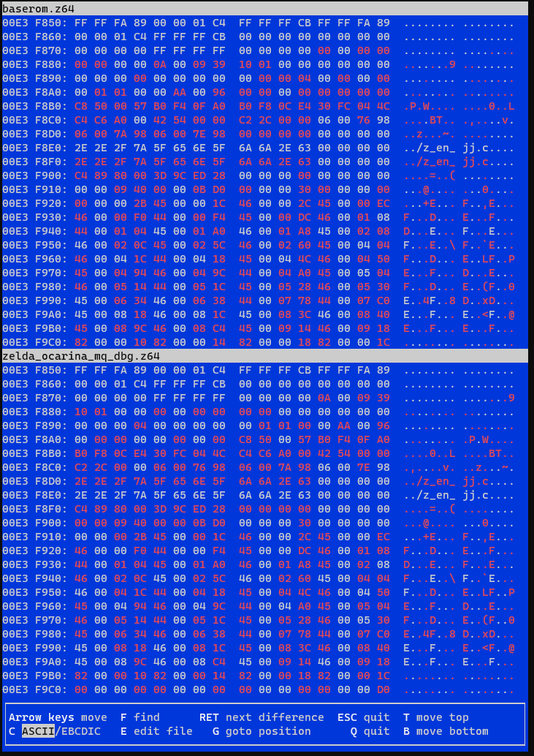Click the 'Q quit' command
Viewport: 534px width, 756px height.
pyautogui.click(x=370, y=731)
